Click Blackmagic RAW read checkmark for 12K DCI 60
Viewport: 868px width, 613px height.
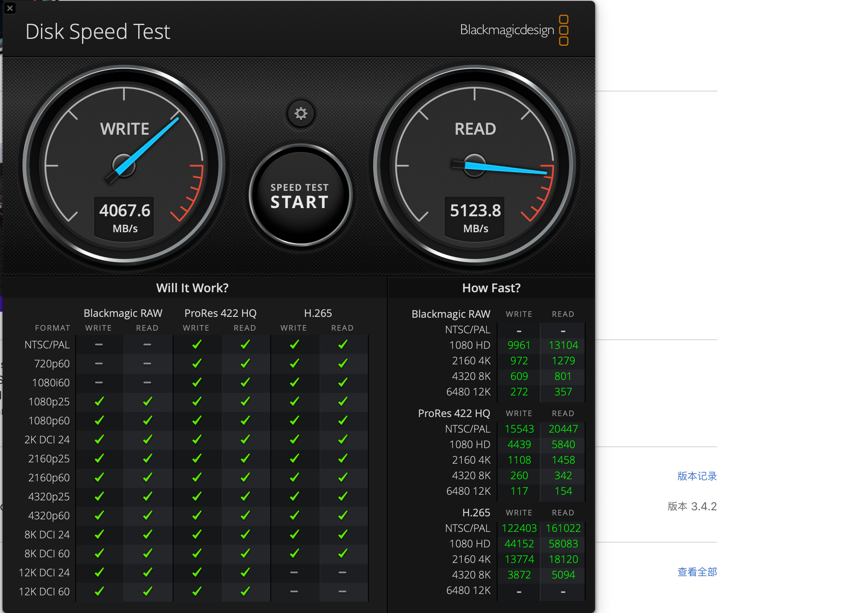tap(147, 591)
